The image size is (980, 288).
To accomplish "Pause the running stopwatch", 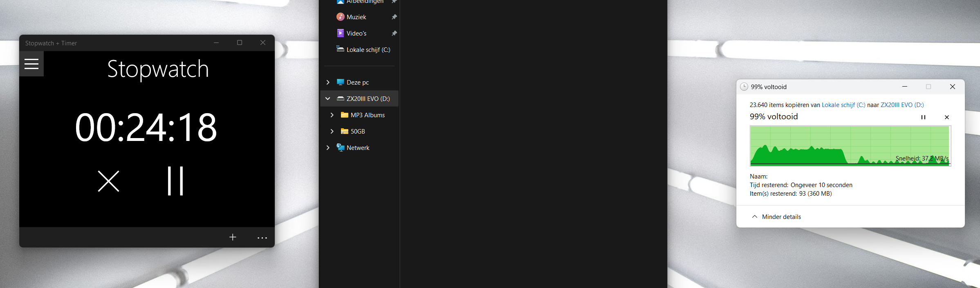I will click(175, 181).
